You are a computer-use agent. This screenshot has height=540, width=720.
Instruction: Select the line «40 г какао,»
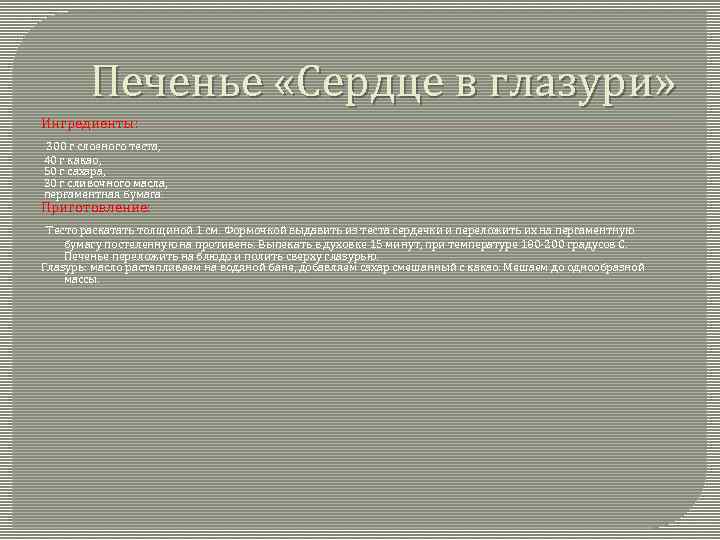point(73,160)
